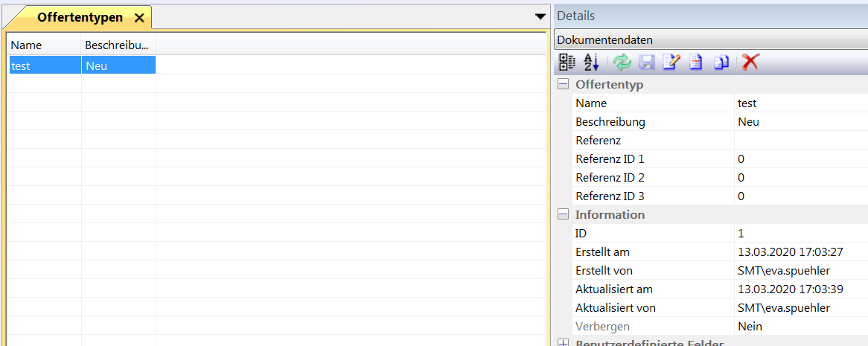Click the Beschreibung column header
The width and height of the screenshot is (868, 346).
tap(118, 45)
